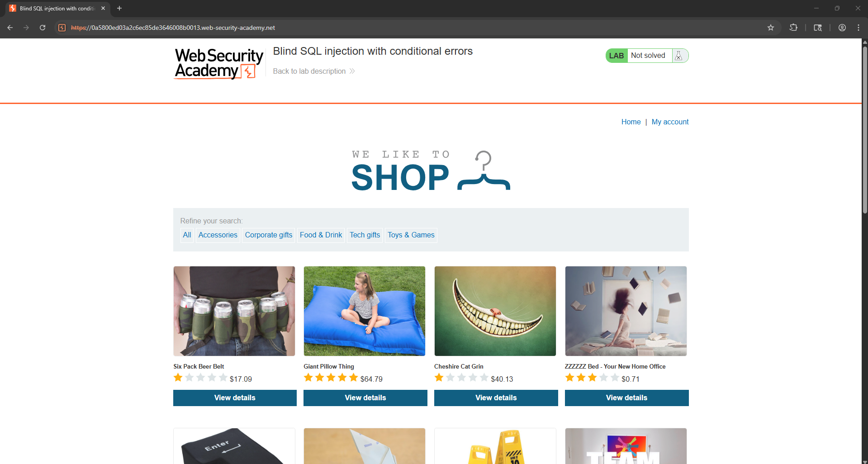Viewport: 868px width, 464px height.
Task: Filter by Toys & Games
Action: pyautogui.click(x=411, y=235)
